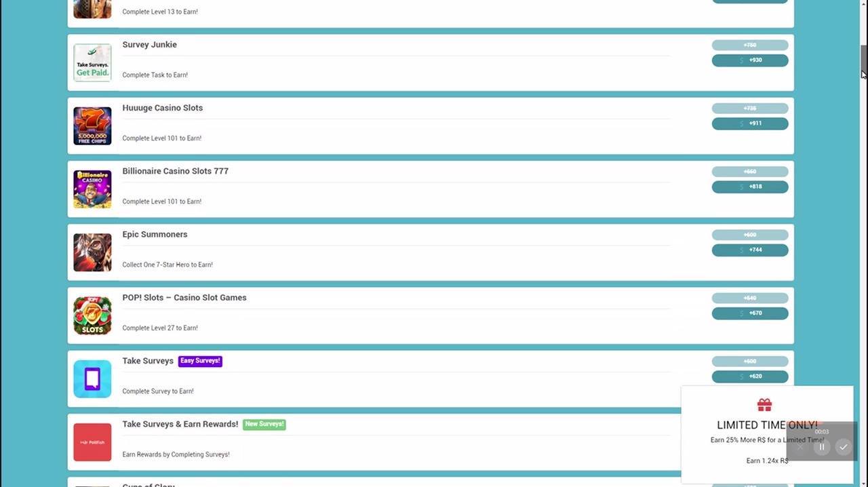The height and width of the screenshot is (487, 868).
Task: Open the Billionaire Casino Slots 777 icon
Action: [92, 189]
